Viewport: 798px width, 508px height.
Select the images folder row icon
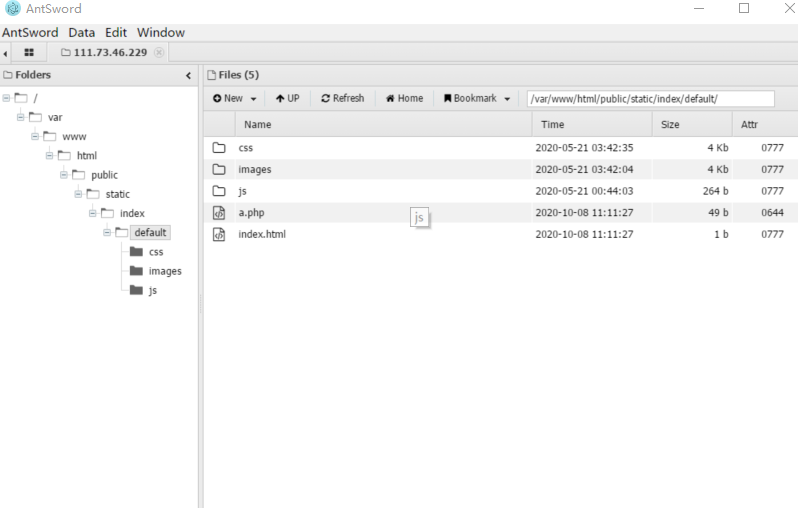click(219, 169)
